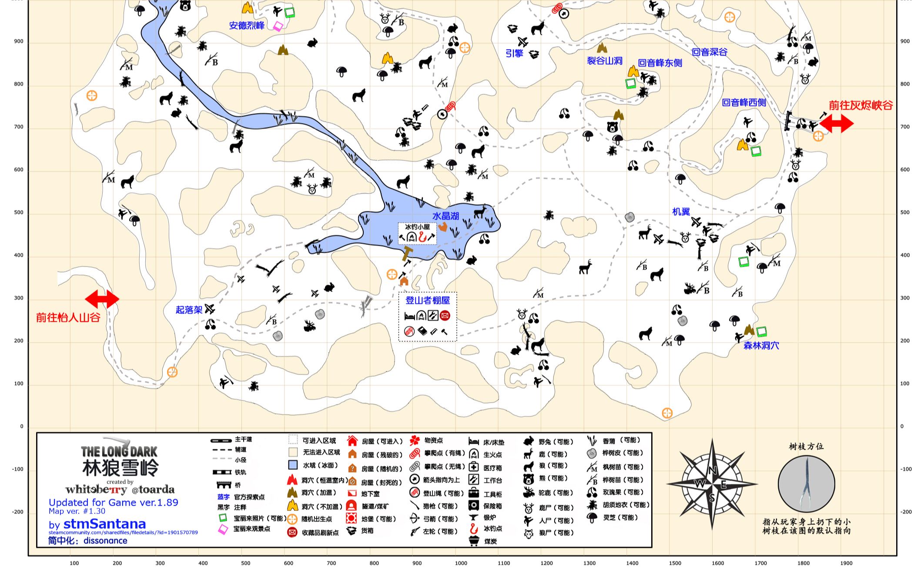
Task: Click the 回音峰东侧 label
Action: pyautogui.click(x=660, y=63)
